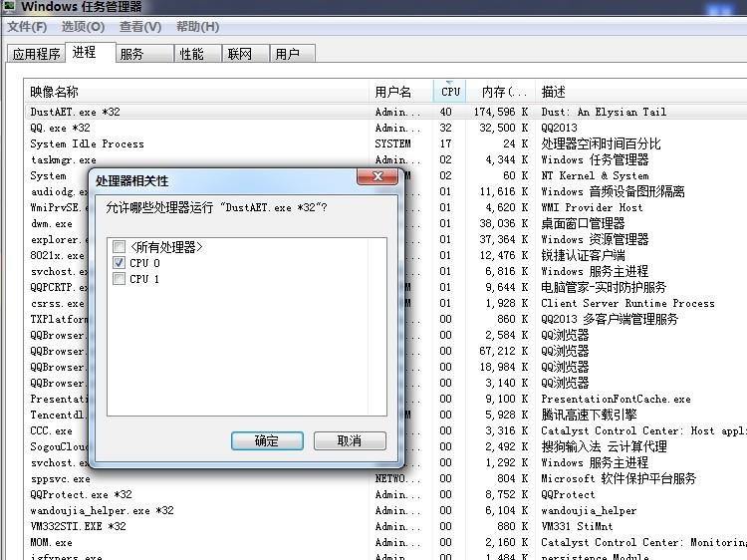The width and height of the screenshot is (747, 560).
Task: Click the 32,500 K memory value
Action: coord(504,128)
